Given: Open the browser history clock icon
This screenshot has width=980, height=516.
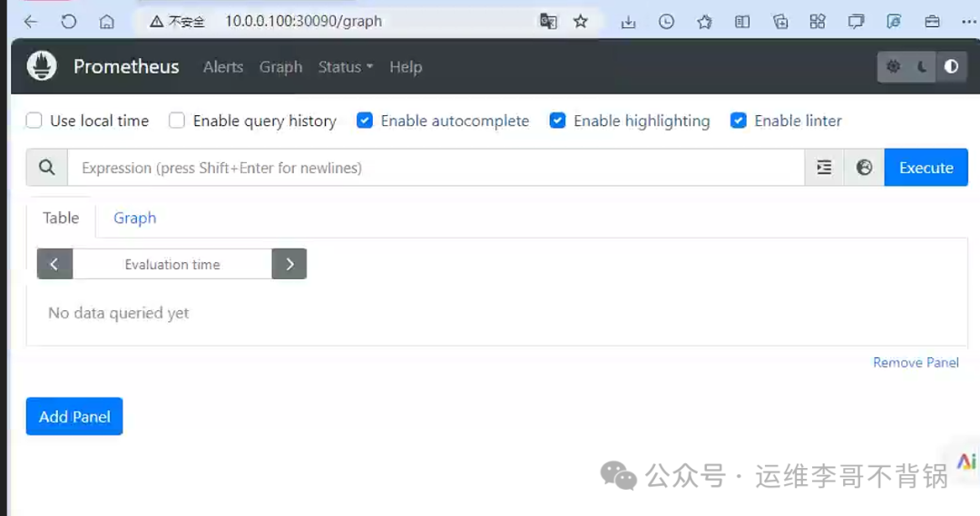Looking at the screenshot, I should coord(666,22).
